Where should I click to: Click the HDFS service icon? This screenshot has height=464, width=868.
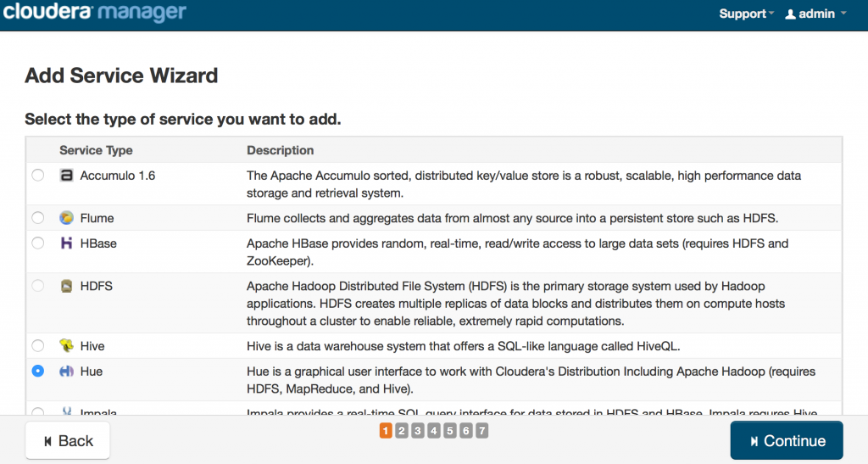(x=66, y=286)
